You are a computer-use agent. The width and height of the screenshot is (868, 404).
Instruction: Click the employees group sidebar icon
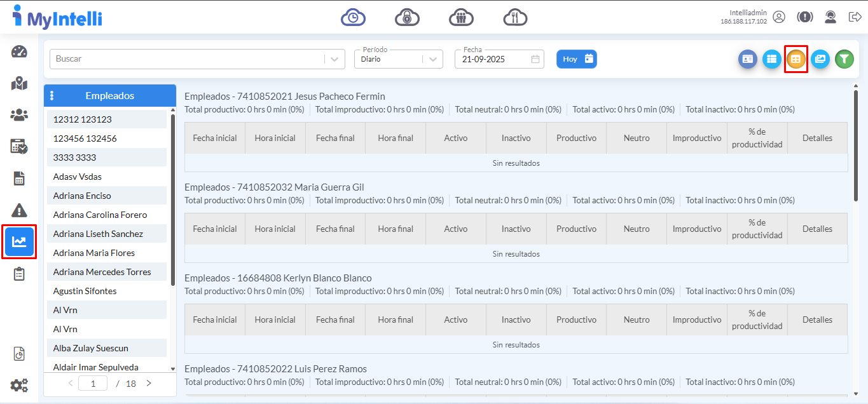(19, 115)
